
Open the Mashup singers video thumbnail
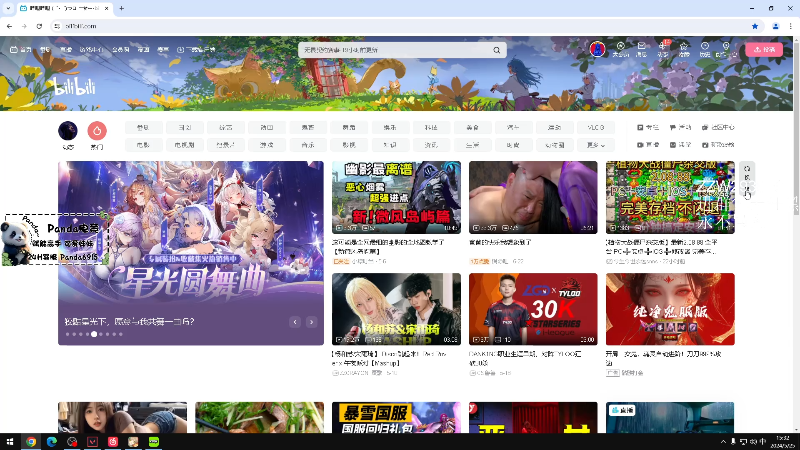coord(396,309)
